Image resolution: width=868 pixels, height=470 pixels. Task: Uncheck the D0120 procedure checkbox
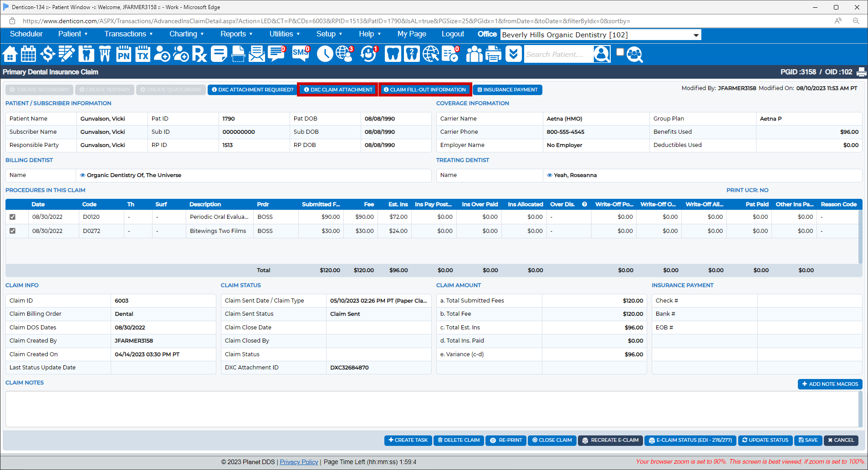point(12,217)
